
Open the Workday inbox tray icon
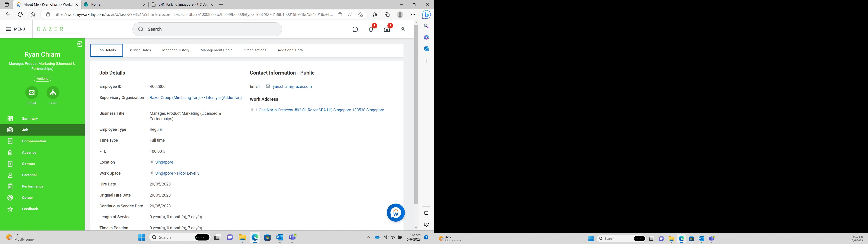[x=387, y=29]
